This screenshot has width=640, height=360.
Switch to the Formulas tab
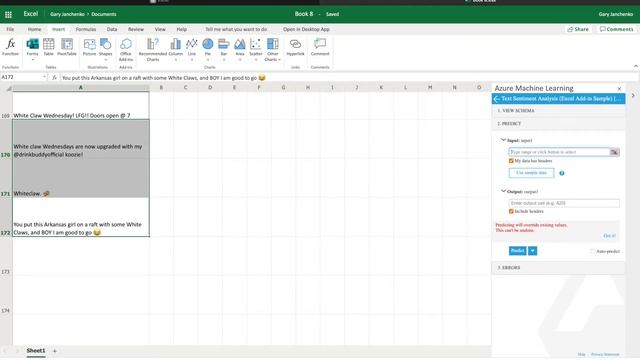click(86, 29)
